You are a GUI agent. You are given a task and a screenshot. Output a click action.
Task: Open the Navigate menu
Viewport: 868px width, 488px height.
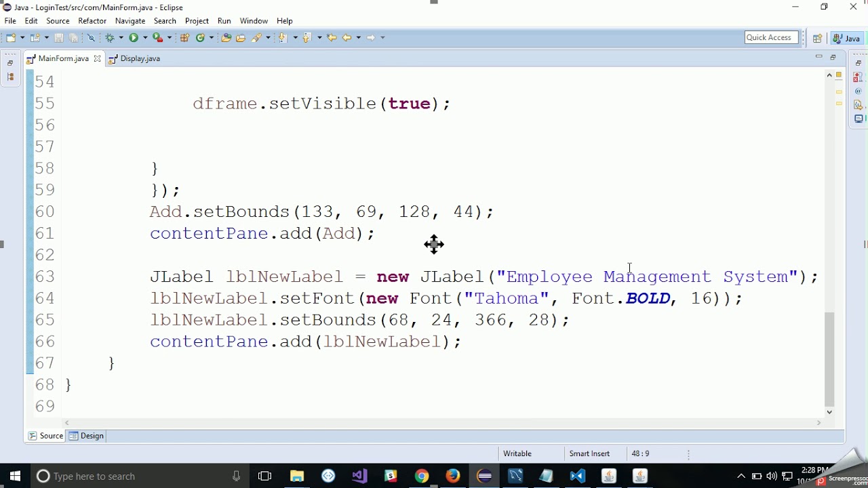(x=130, y=21)
